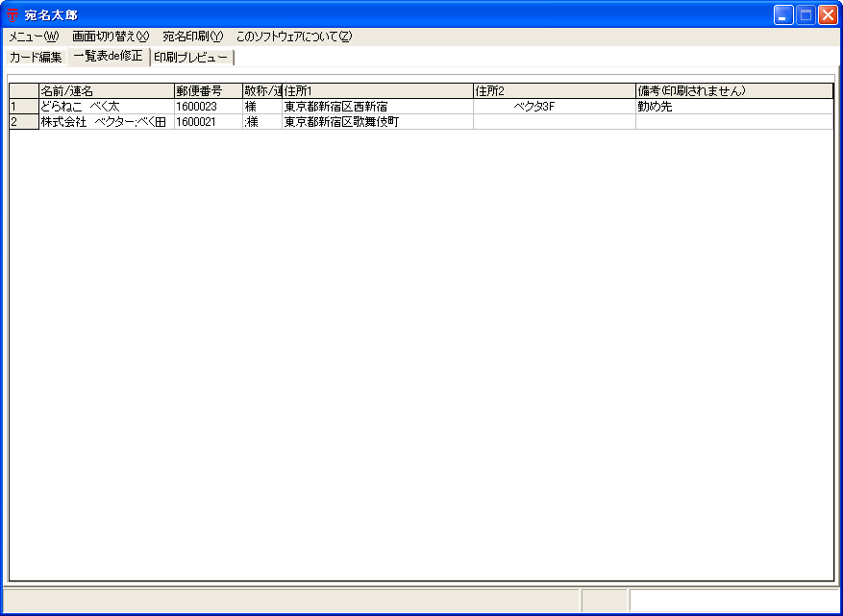
Task: Click the 備考(印刷されません) column header
Action: point(734,91)
